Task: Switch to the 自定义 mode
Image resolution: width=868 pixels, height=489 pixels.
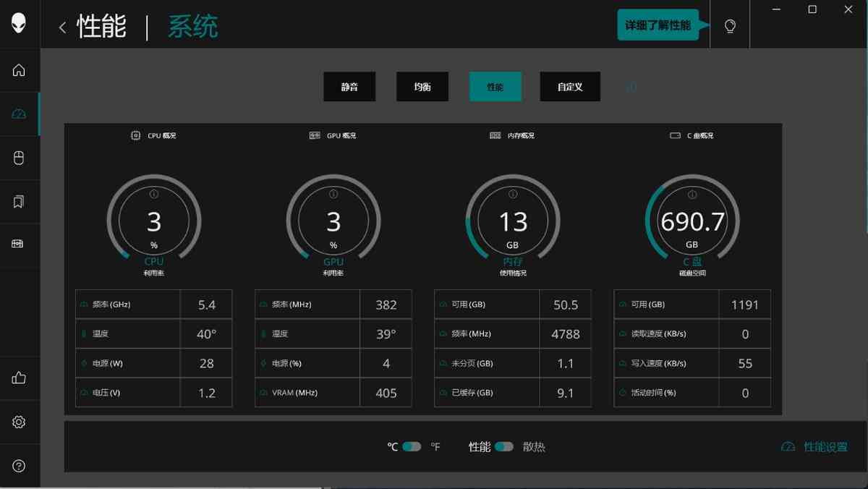Action: tap(569, 87)
